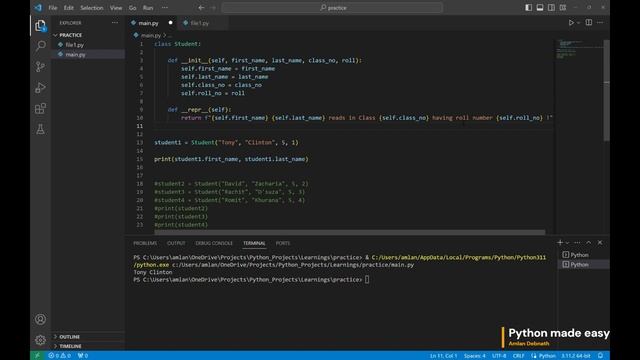Change line ending via CRLF
Viewport: 640px width, 360px height.
point(518,356)
